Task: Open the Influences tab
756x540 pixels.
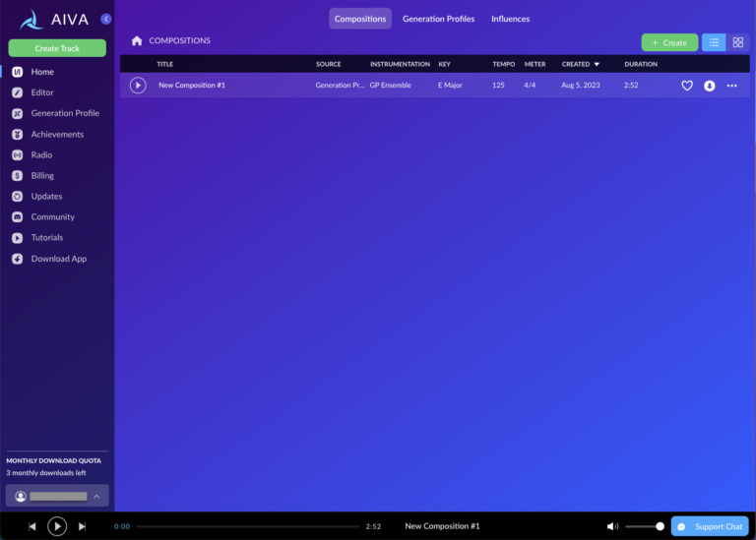Action: [510, 19]
